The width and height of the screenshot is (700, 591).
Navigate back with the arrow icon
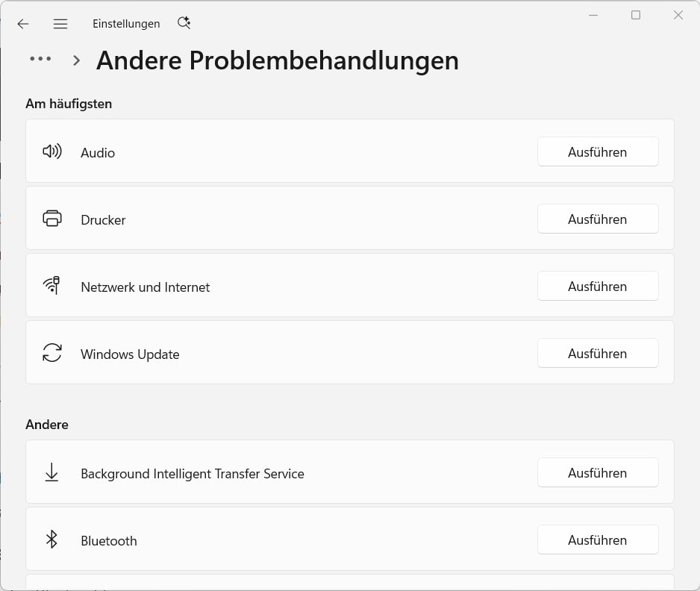point(23,24)
